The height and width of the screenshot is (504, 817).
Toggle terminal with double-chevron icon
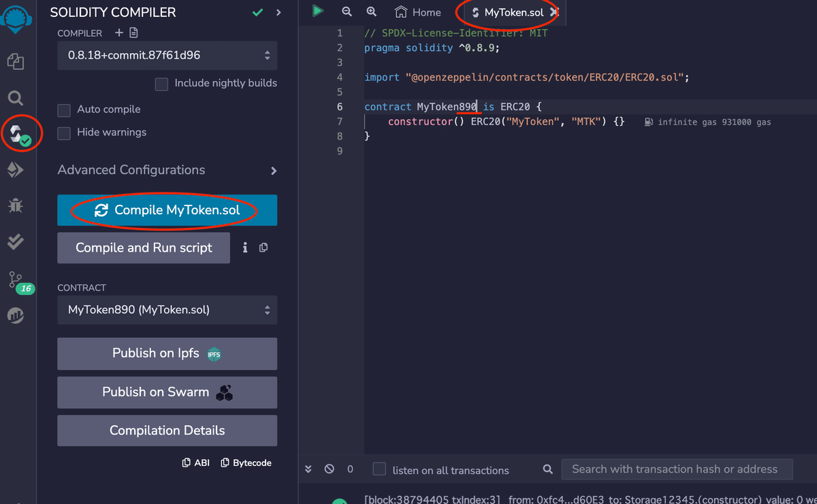click(x=308, y=469)
